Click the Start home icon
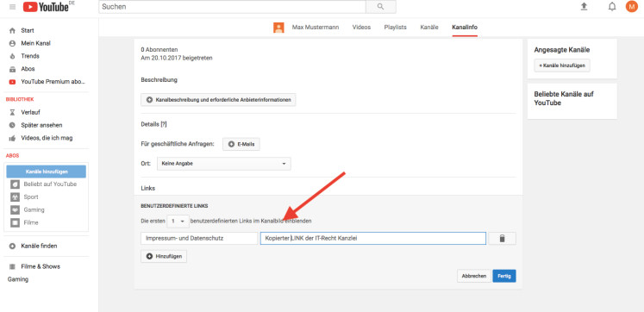 click(x=12, y=30)
